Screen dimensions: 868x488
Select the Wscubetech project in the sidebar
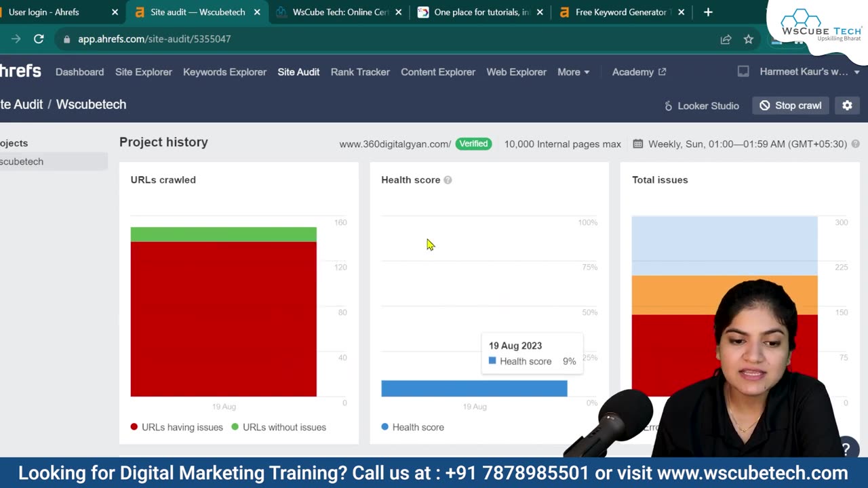[x=54, y=161]
